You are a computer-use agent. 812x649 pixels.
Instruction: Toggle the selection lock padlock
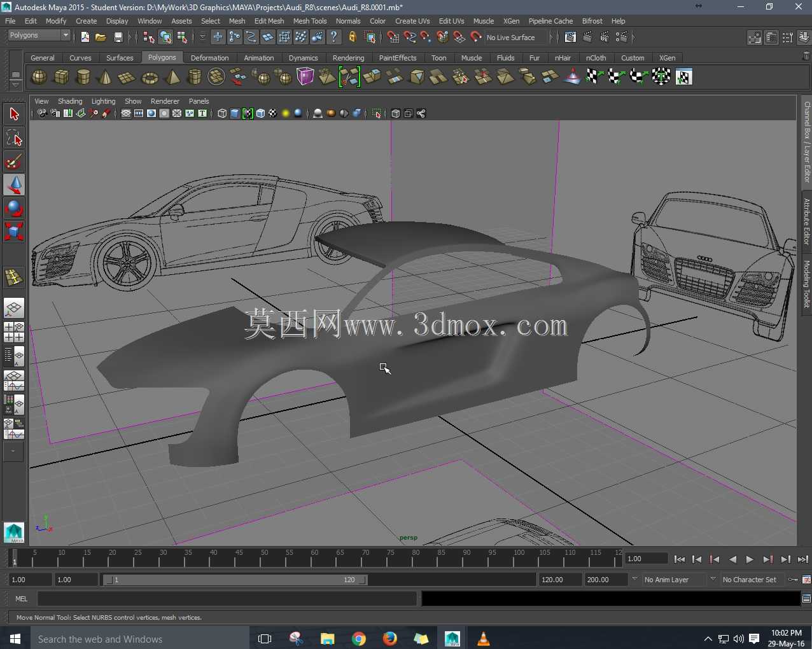(353, 38)
